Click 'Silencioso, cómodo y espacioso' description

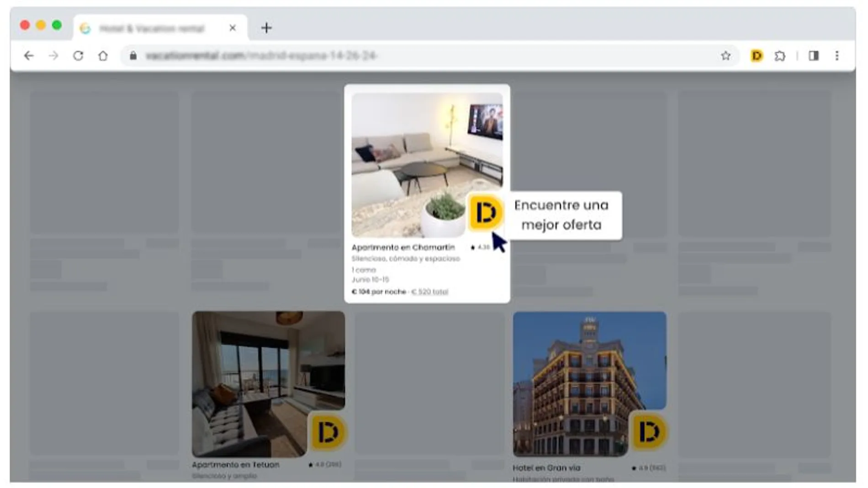(x=406, y=259)
